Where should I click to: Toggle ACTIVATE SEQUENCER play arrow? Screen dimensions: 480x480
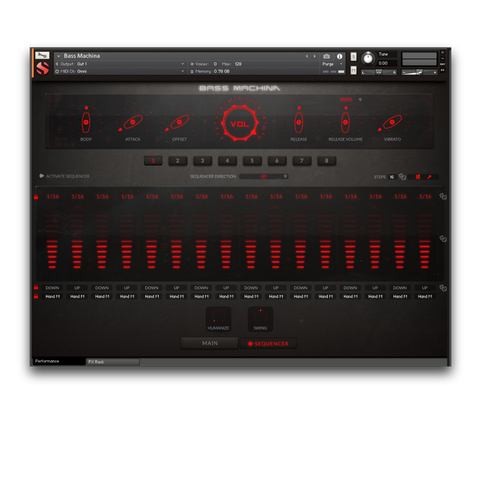(x=42, y=176)
